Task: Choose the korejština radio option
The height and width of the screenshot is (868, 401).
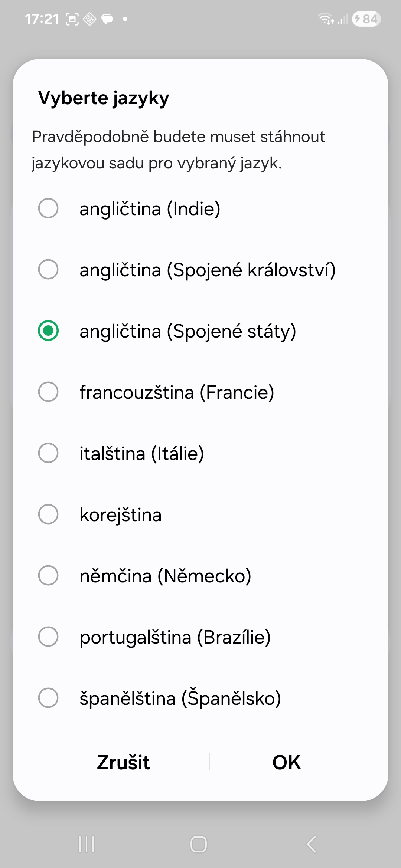Action: (x=48, y=514)
